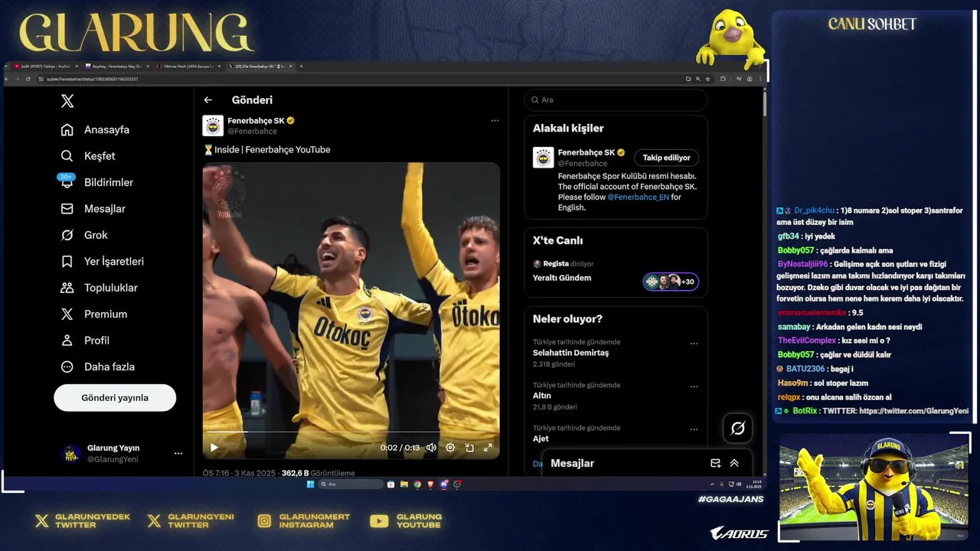Toggle picture-in-picture for the video
The image size is (980, 551).
tap(469, 448)
